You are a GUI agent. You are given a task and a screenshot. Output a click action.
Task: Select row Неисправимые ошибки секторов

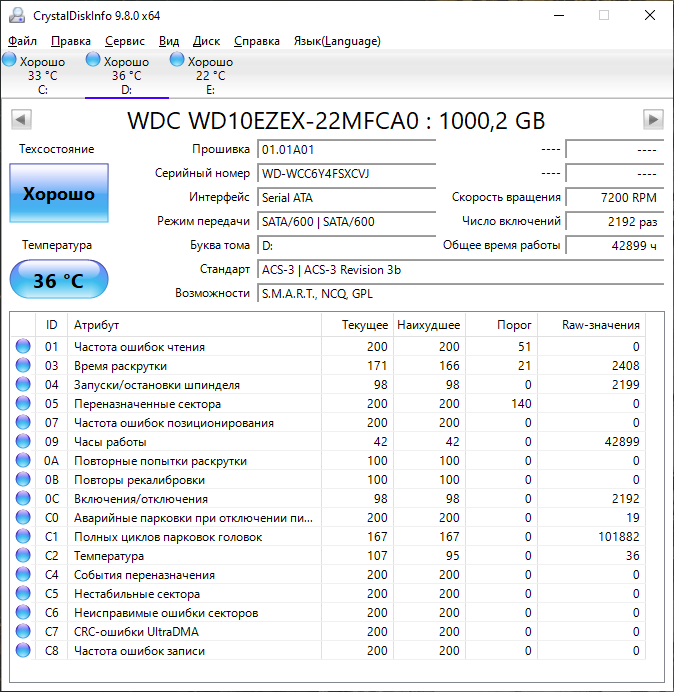pyautogui.click(x=328, y=612)
